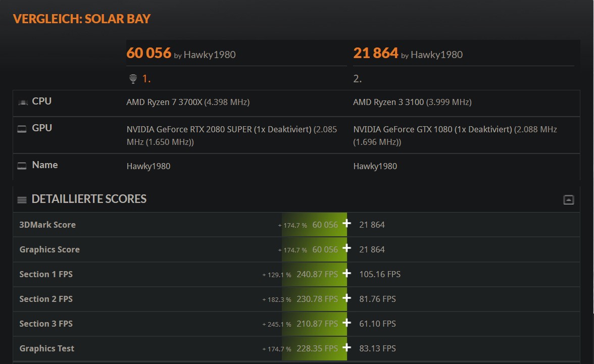Click the 230.78 FPS value
594x364 pixels.
pyautogui.click(x=317, y=299)
